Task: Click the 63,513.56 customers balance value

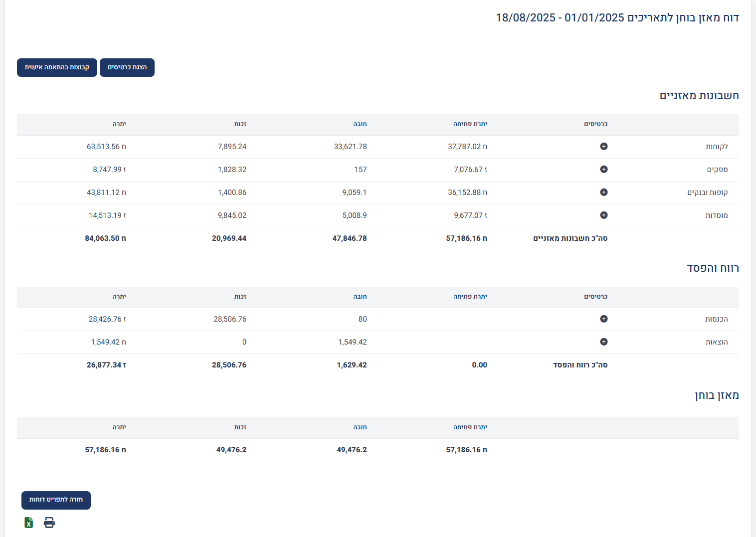Action: click(106, 147)
